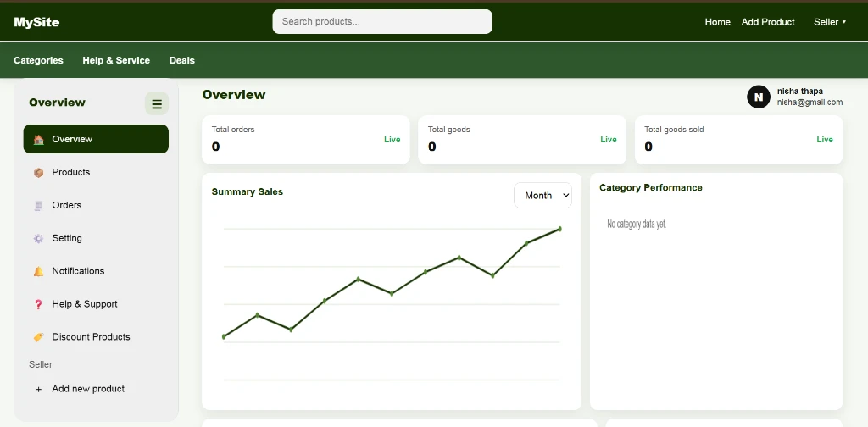Open the Deals menu

[x=182, y=60]
